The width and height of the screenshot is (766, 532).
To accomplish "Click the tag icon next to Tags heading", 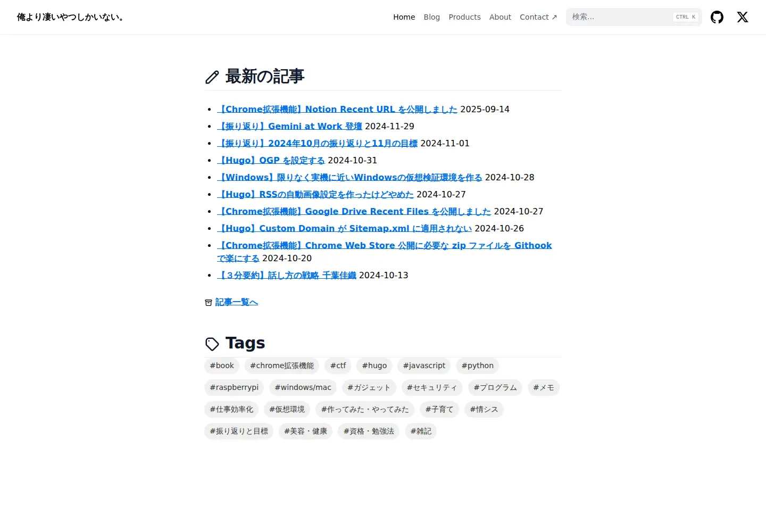I will [x=212, y=344].
